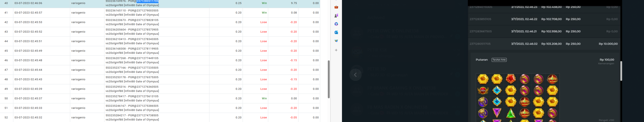The image size is (644, 122).
Task: Click the Rp 10.000,00 win amount
Action: (608, 44)
